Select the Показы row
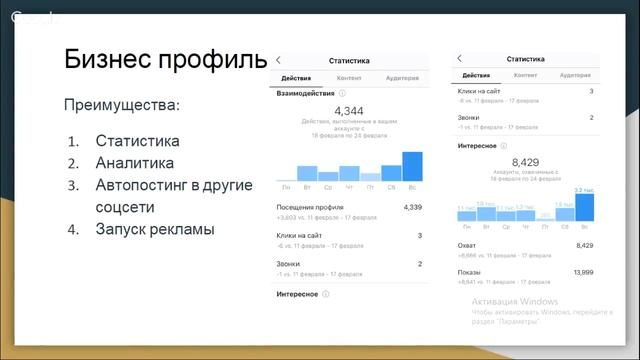 525,277
